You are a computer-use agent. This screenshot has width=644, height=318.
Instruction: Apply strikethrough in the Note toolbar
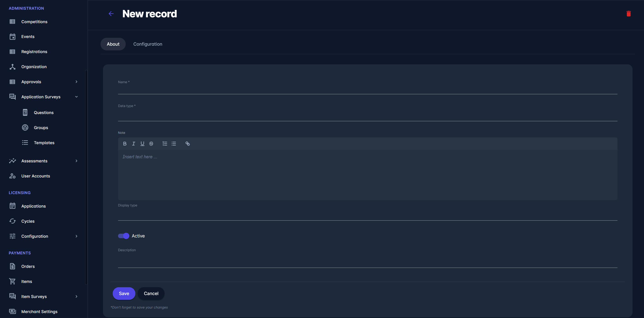[x=151, y=144]
